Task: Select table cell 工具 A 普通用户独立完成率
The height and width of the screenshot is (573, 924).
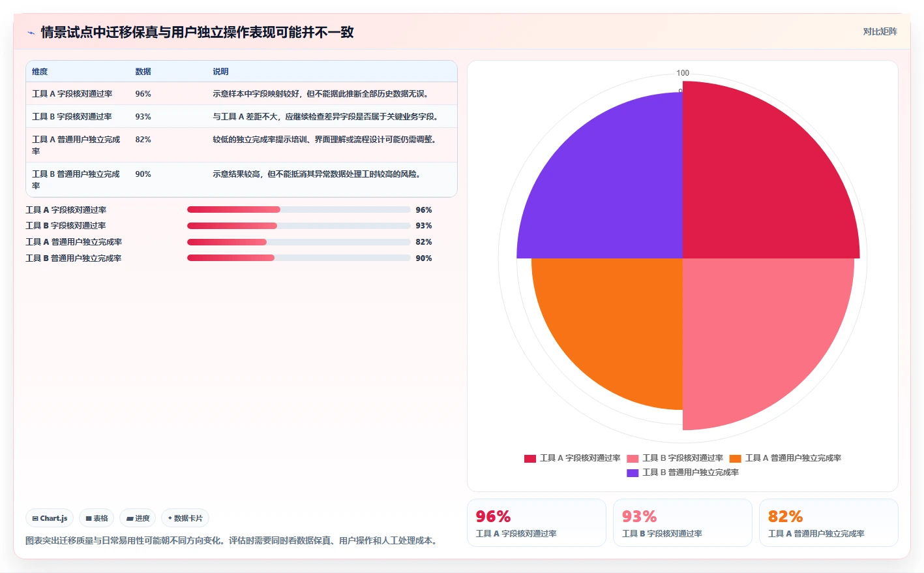Action: (76, 145)
